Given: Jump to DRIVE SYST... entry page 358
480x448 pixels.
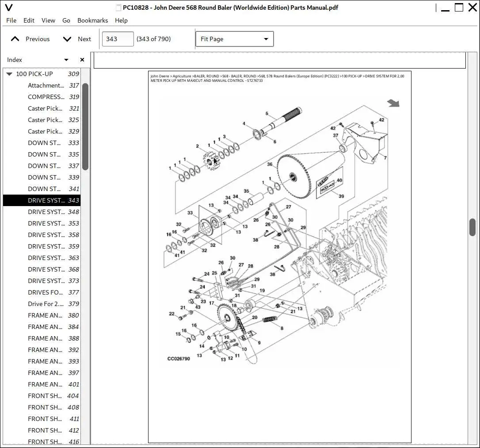Looking at the screenshot, I should tap(42, 235).
